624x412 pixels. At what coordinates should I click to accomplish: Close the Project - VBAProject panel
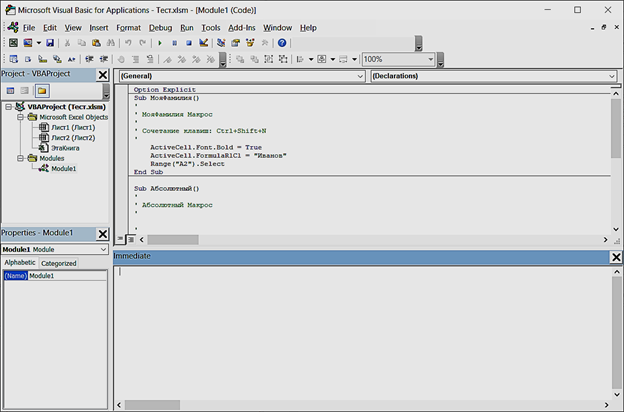pos(103,75)
